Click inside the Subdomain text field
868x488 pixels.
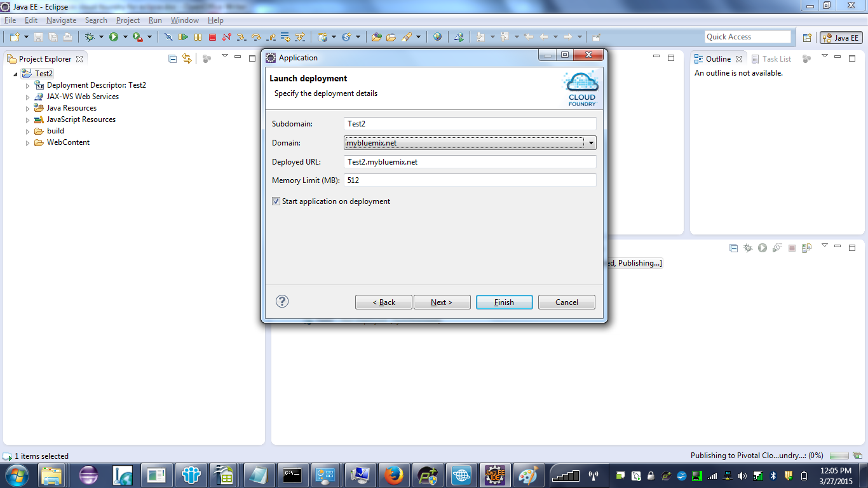(x=445, y=123)
